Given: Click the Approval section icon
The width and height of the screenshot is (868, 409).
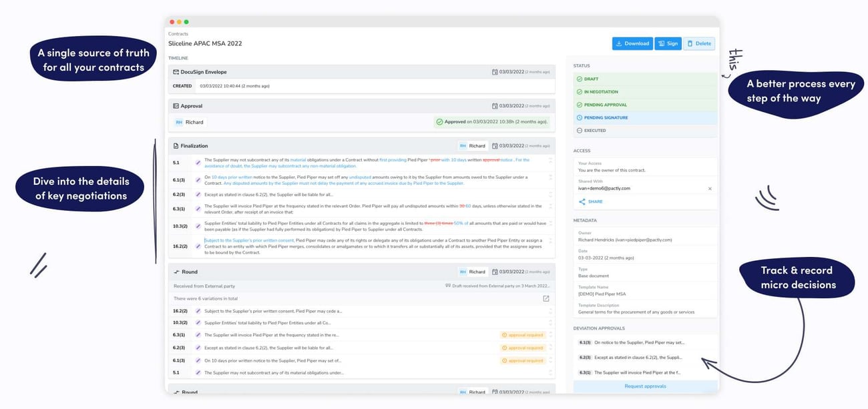Looking at the screenshot, I should point(176,106).
